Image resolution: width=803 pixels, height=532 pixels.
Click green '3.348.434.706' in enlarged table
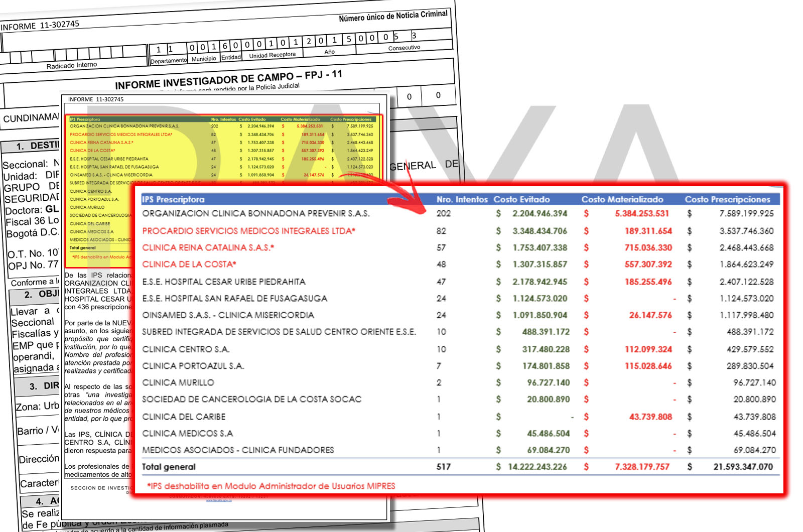click(x=540, y=231)
